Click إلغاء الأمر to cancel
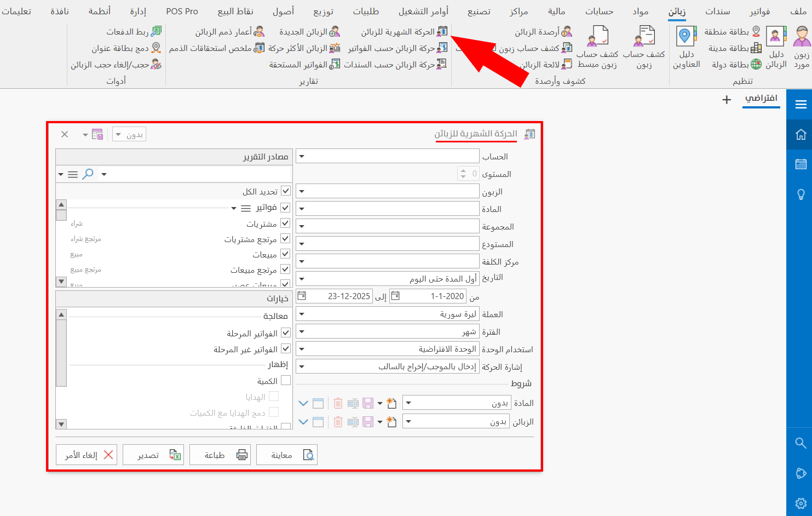 click(x=86, y=454)
